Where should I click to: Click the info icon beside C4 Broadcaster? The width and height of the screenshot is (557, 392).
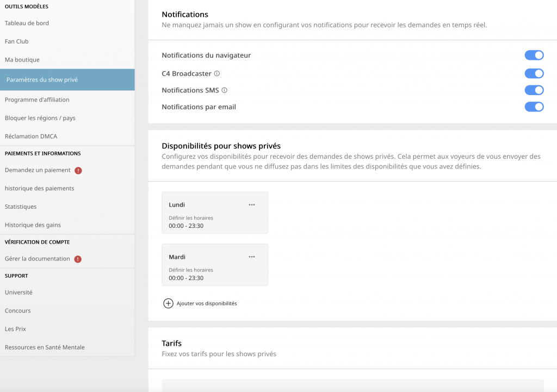coord(217,73)
